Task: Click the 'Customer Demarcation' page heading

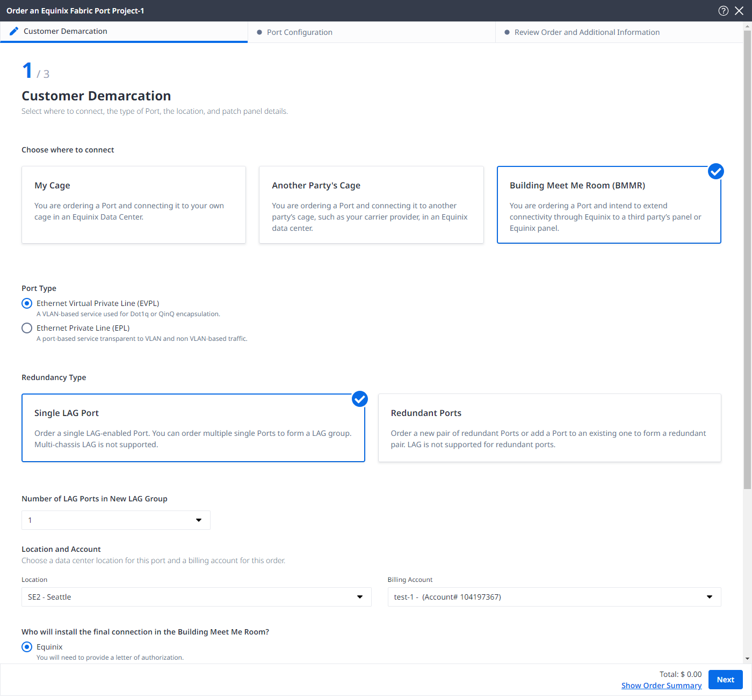Action: tap(96, 96)
